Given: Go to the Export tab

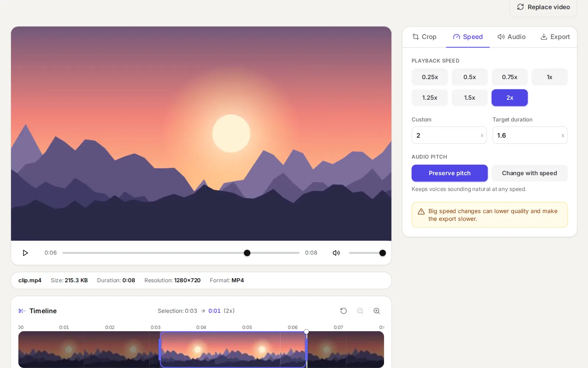Looking at the screenshot, I should pos(555,37).
